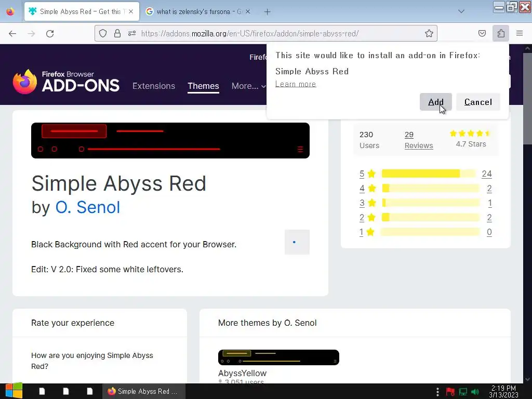
Task: Select the Firefox taskbar window button
Action: coord(144,391)
